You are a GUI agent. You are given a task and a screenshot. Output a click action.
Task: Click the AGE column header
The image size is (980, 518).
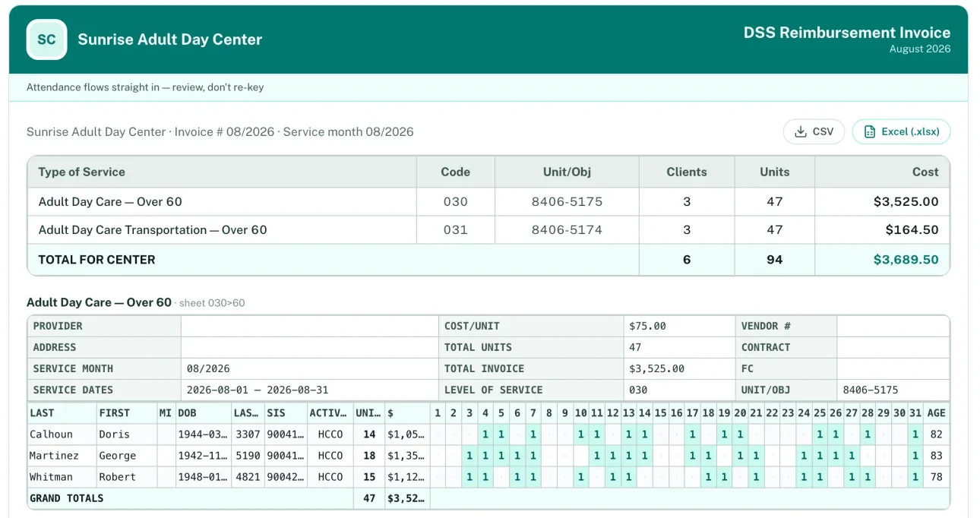(937, 413)
